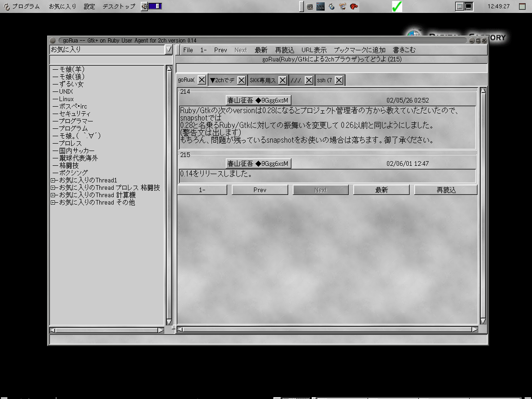
Task: Click 書きこむ in the menu bar
Action: click(404, 50)
